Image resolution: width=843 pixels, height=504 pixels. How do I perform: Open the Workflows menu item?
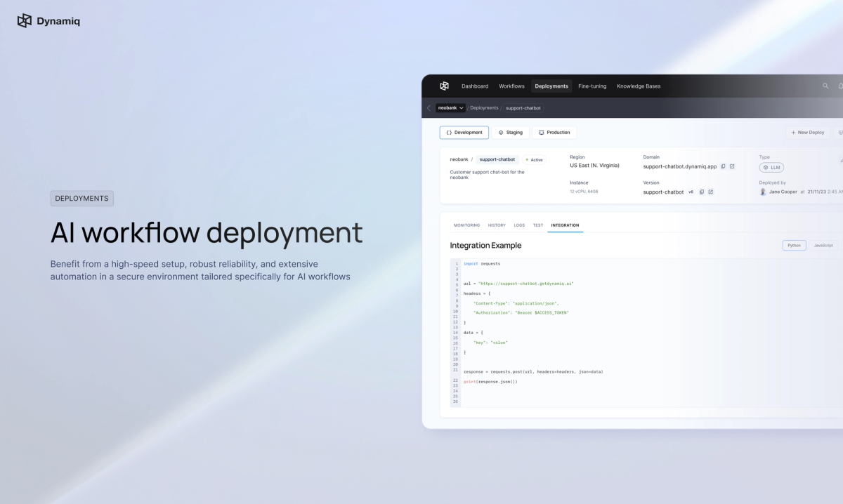pyautogui.click(x=511, y=86)
